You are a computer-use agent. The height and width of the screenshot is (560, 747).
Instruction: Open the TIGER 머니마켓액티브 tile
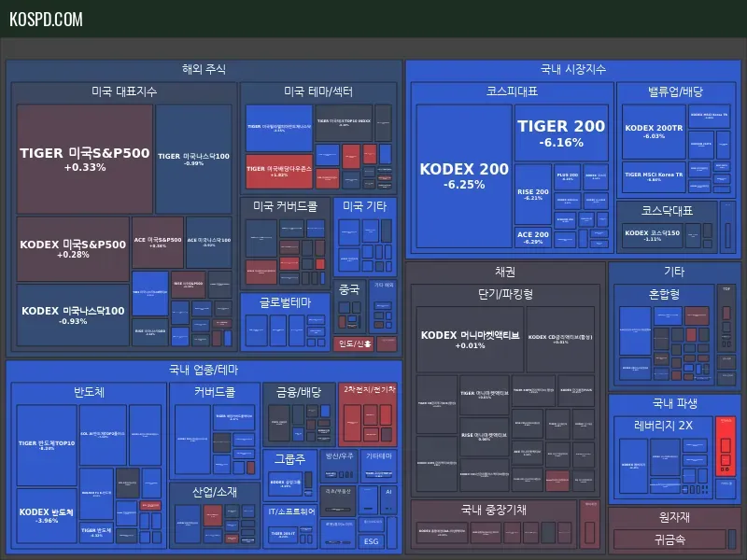(x=484, y=395)
